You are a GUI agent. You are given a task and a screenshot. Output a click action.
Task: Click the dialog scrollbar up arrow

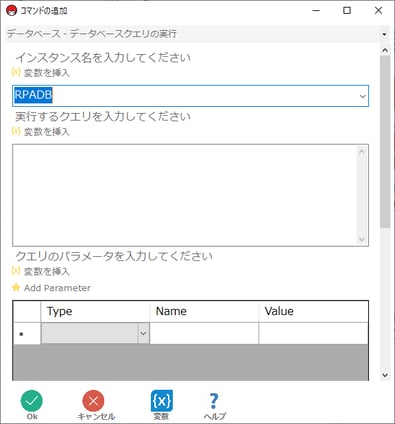click(385, 51)
